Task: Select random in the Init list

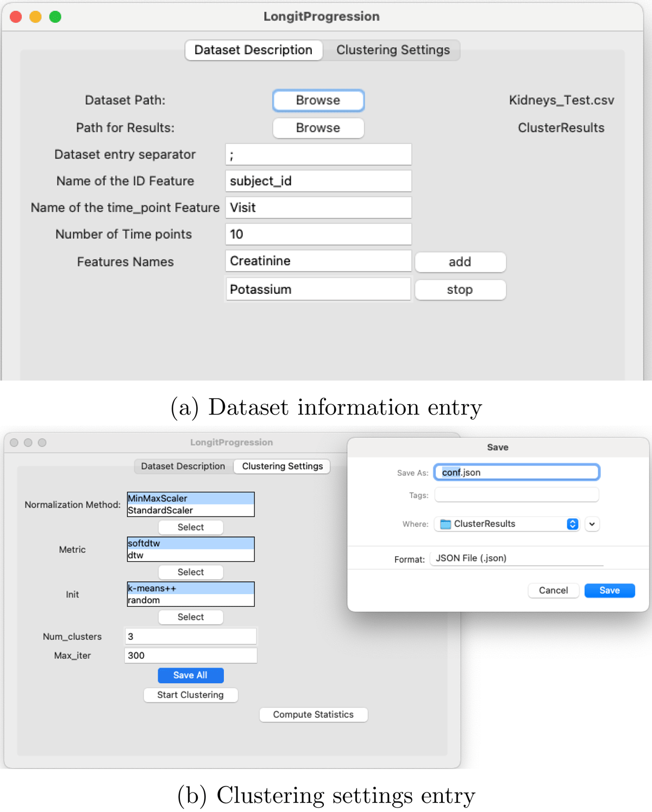Action: pyautogui.click(x=190, y=600)
